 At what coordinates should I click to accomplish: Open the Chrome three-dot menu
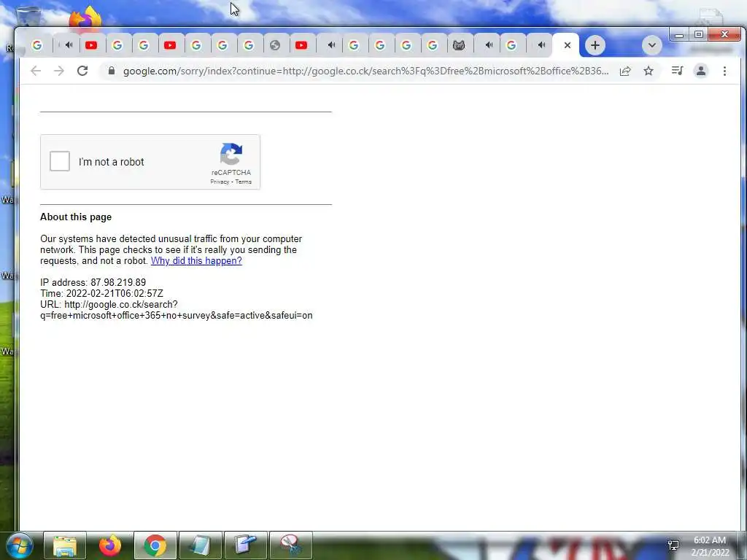pos(724,71)
